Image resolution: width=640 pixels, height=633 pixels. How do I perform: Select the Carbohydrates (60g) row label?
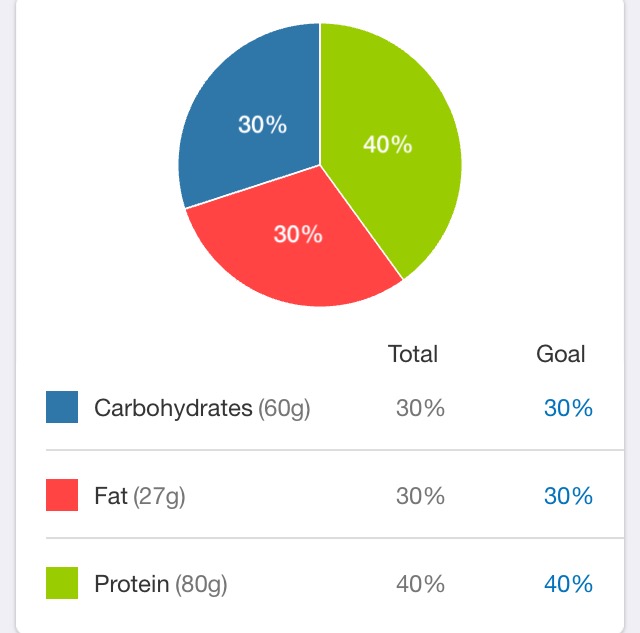(202, 408)
